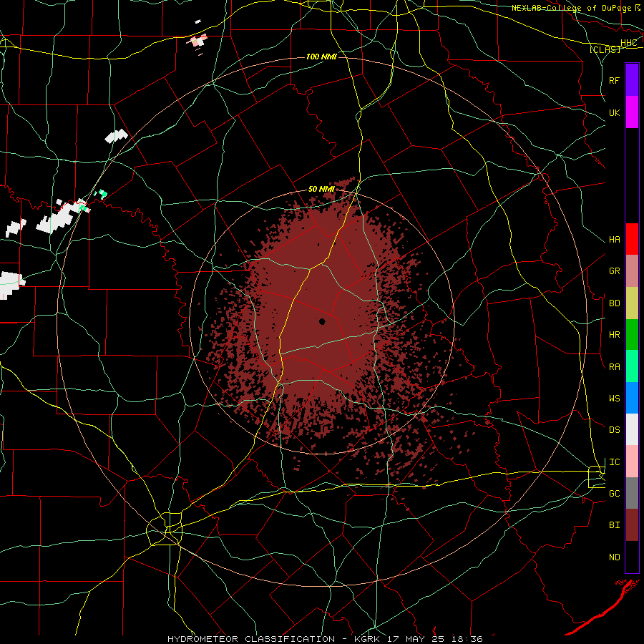644x644 pixels.
Task: Click the "HA" legend label
Action: (615, 240)
